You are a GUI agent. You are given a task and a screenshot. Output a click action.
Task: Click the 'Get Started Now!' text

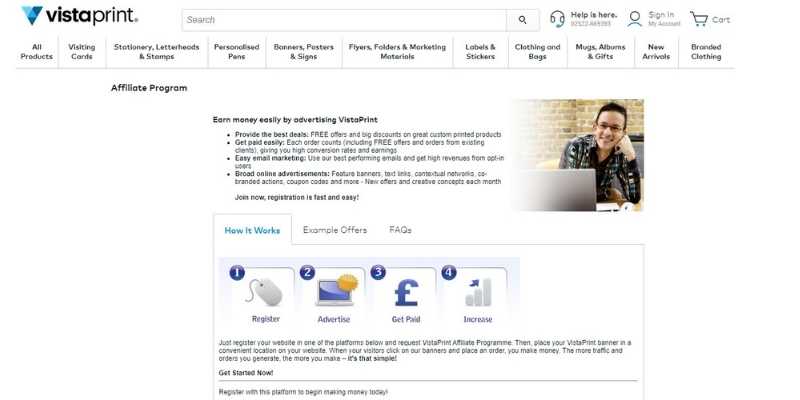246,373
